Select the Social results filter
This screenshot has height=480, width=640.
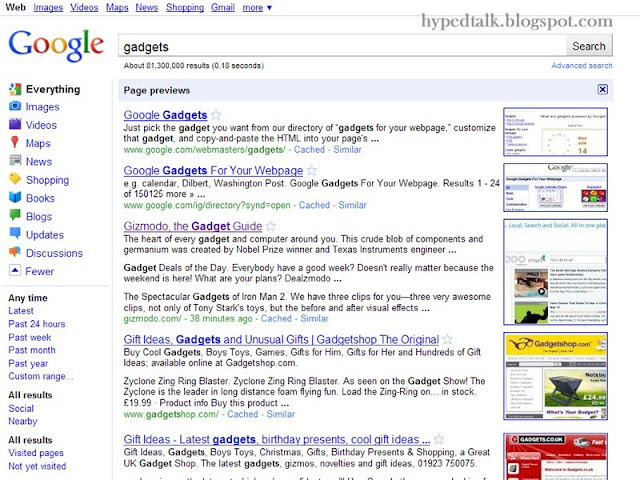(x=21, y=408)
